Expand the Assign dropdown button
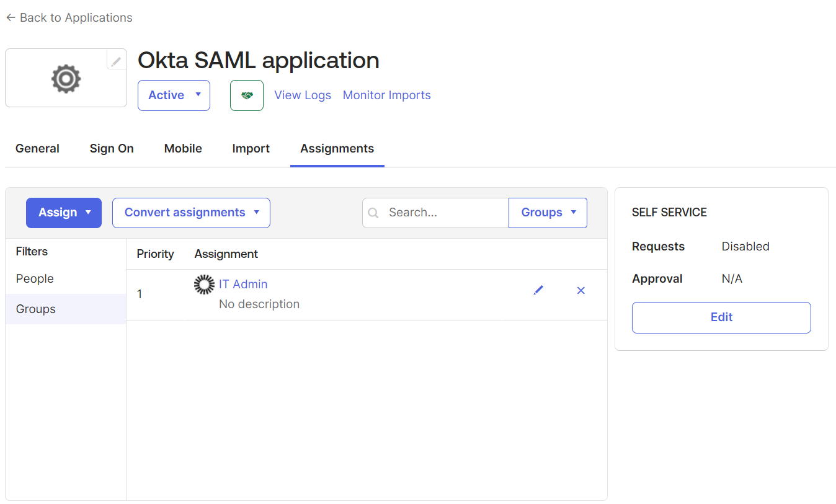 (x=64, y=213)
